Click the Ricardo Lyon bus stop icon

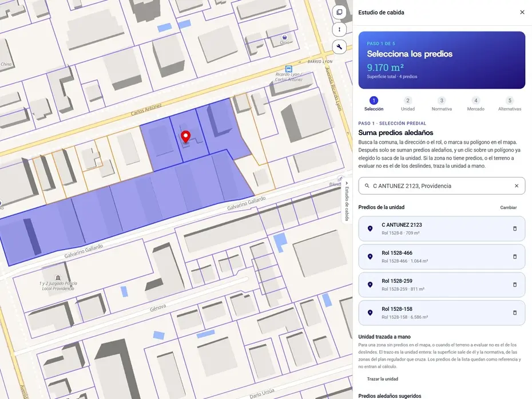[288, 69]
